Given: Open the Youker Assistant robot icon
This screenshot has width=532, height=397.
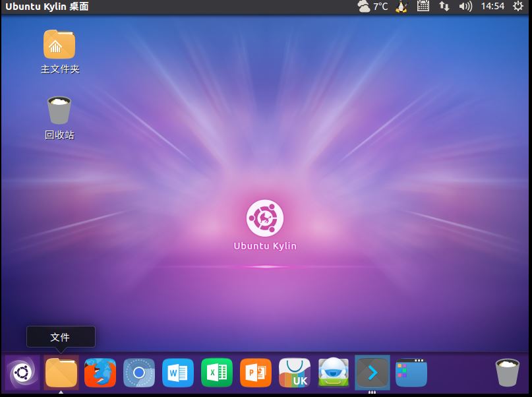Looking at the screenshot, I should click(x=334, y=372).
